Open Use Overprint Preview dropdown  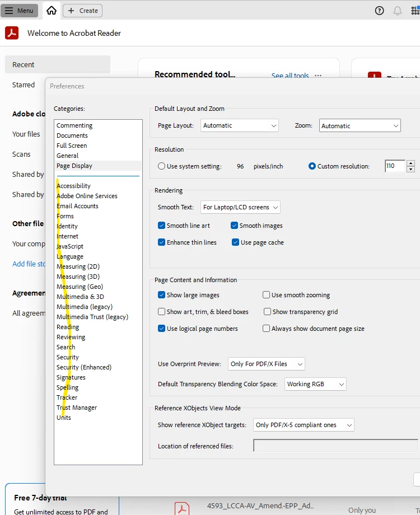[x=266, y=364]
